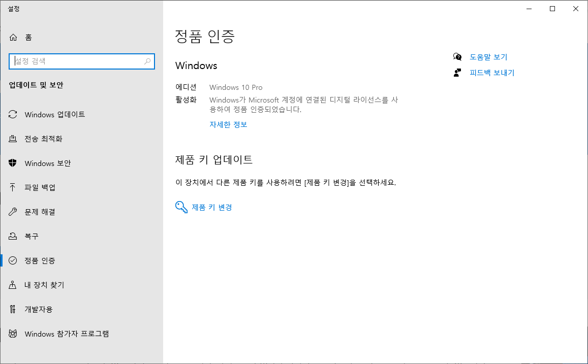588x364 pixels.
Task: Open Windows 업데이트 page
Action: coord(55,115)
